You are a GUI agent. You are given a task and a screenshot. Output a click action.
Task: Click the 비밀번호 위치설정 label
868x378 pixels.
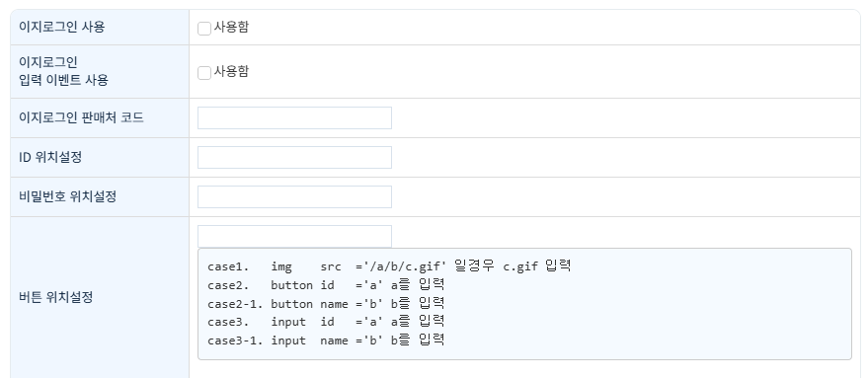[x=67, y=196]
